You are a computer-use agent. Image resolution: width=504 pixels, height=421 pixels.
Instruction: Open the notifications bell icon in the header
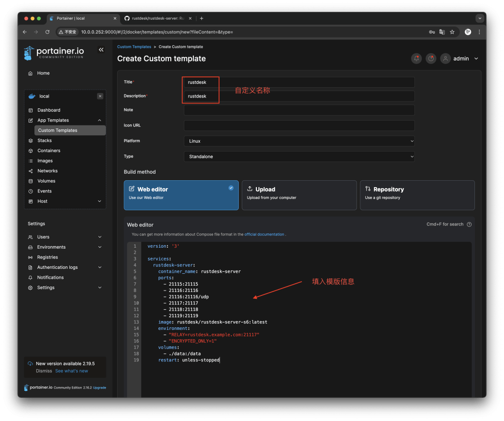coord(416,59)
